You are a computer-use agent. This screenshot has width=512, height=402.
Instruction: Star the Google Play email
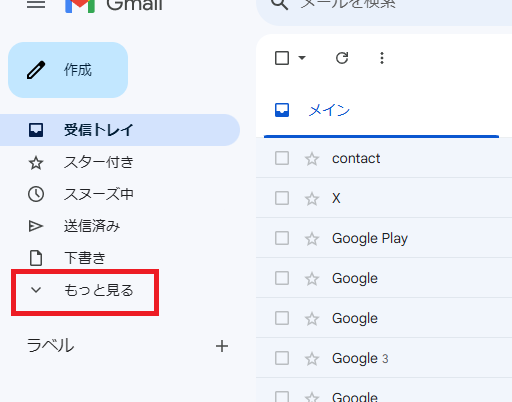point(312,239)
